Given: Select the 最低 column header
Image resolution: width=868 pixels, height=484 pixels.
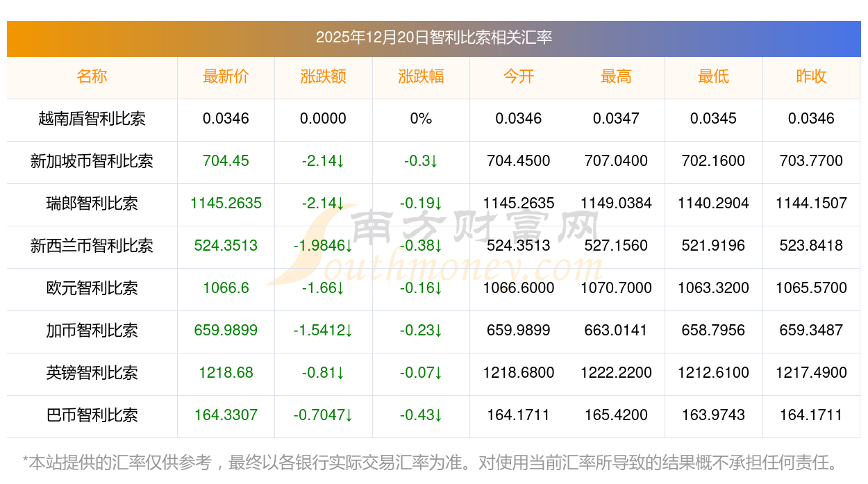Looking at the screenshot, I should pos(713,76).
